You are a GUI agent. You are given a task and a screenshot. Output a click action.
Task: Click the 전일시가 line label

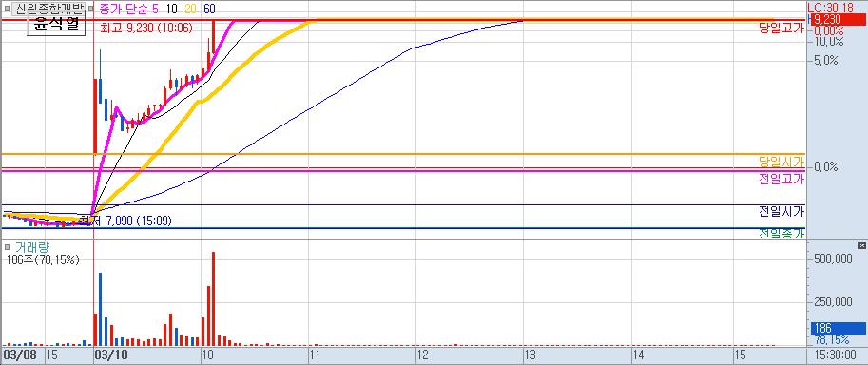[781, 211]
